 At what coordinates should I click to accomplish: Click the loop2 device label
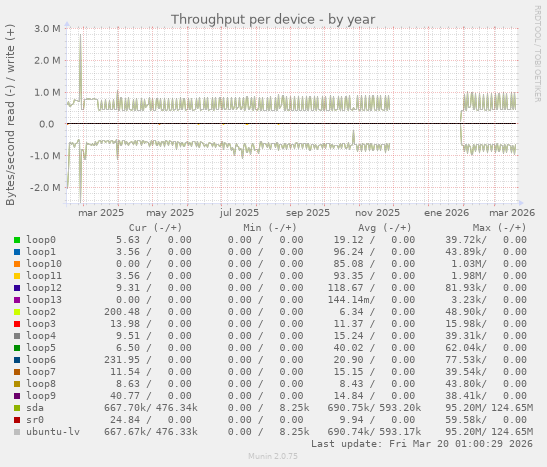coord(41,312)
